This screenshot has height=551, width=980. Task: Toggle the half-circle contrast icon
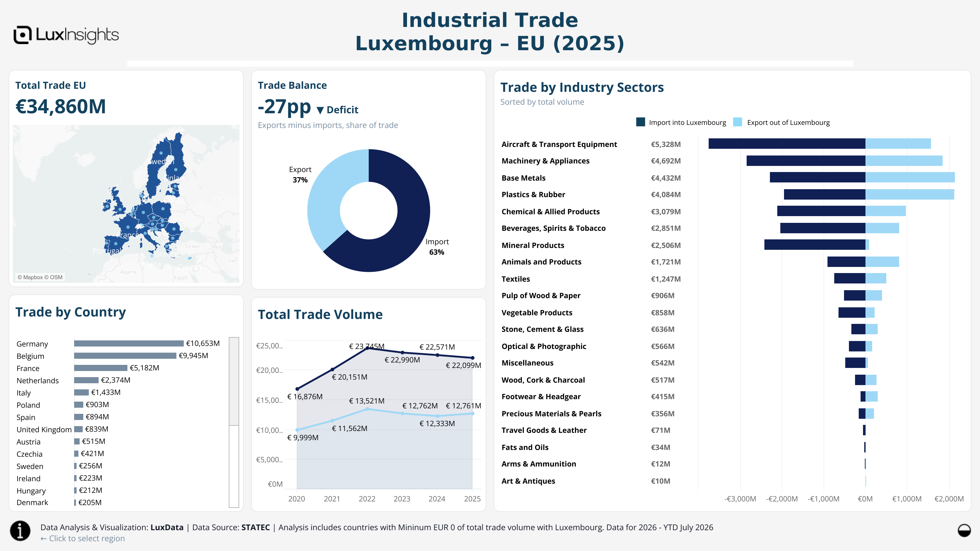click(964, 530)
